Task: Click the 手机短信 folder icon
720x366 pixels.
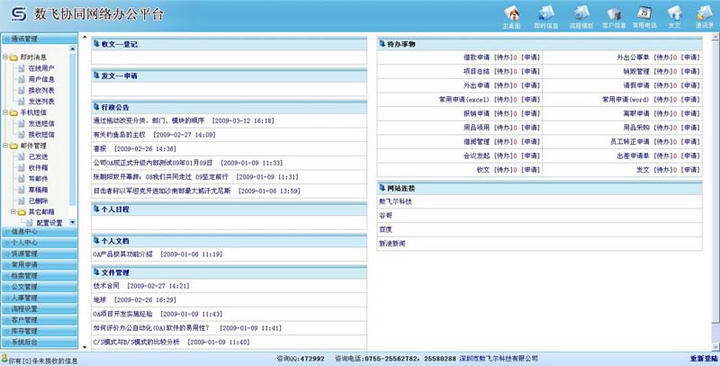Action: point(14,113)
